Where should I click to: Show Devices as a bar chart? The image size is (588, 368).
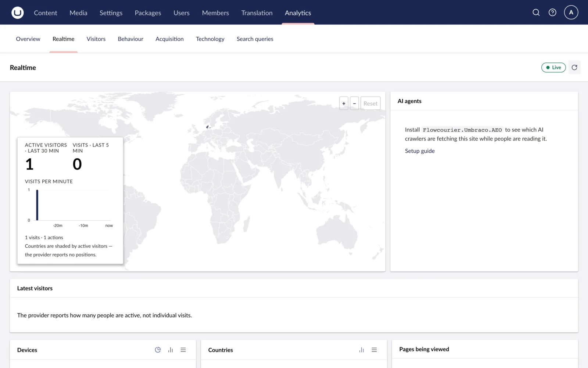coord(171,350)
